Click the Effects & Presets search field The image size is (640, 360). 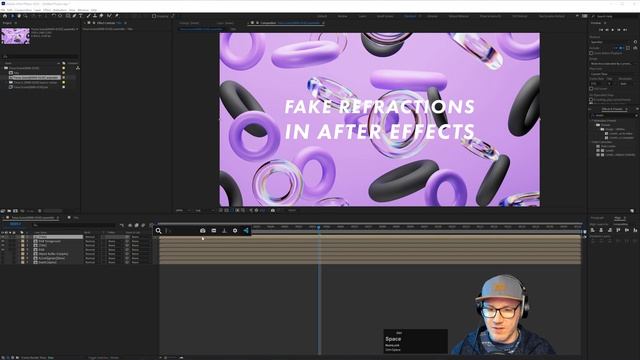pos(612,116)
